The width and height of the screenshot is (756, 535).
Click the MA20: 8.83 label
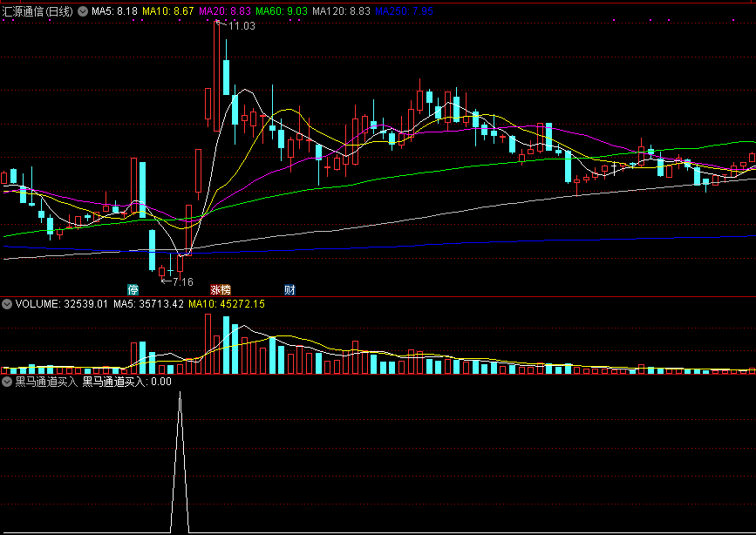(225, 11)
